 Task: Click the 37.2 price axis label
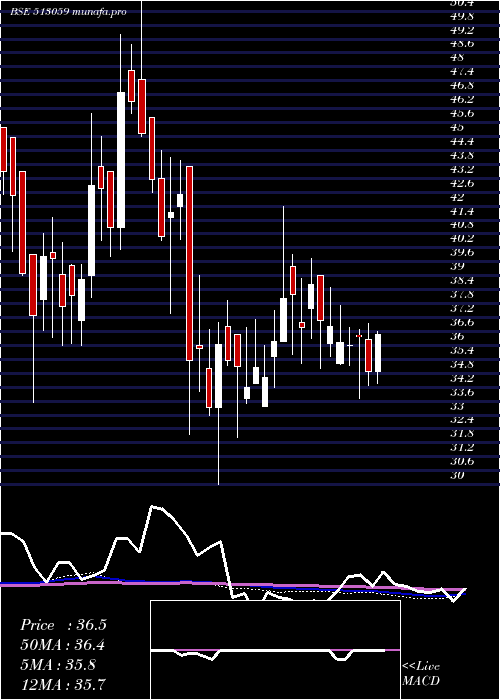tap(462, 308)
